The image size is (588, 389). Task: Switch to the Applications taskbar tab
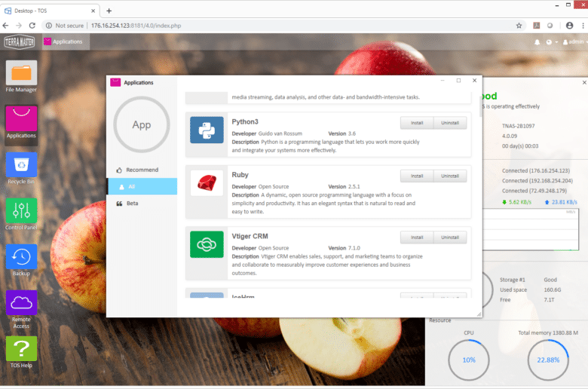coord(66,41)
